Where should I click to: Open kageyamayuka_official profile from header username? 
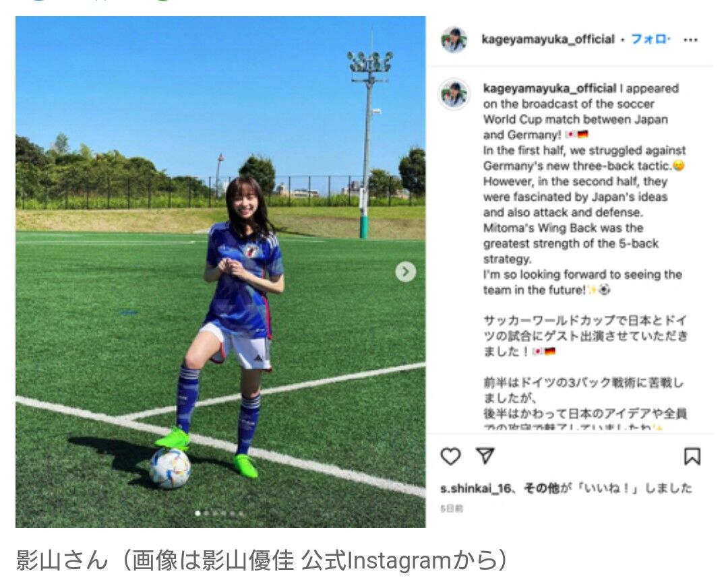[x=548, y=40]
